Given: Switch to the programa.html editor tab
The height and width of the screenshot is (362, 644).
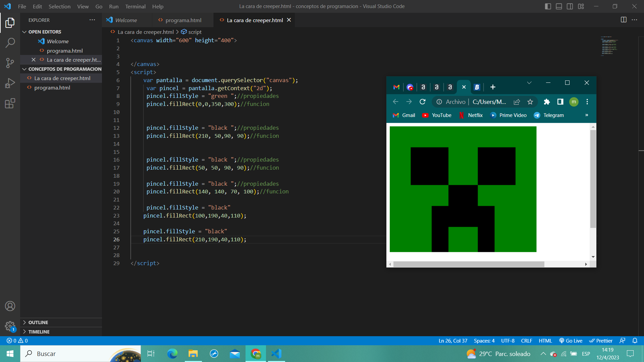Looking at the screenshot, I should (182, 20).
